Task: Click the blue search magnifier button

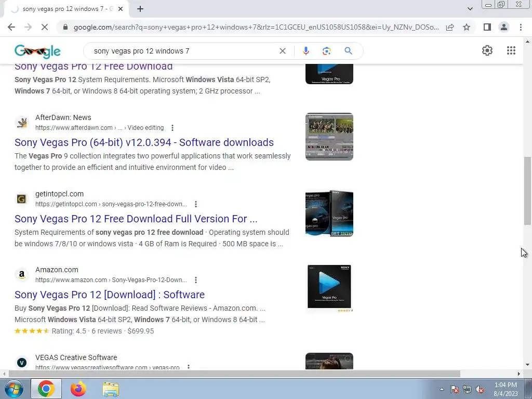Action: (x=348, y=51)
